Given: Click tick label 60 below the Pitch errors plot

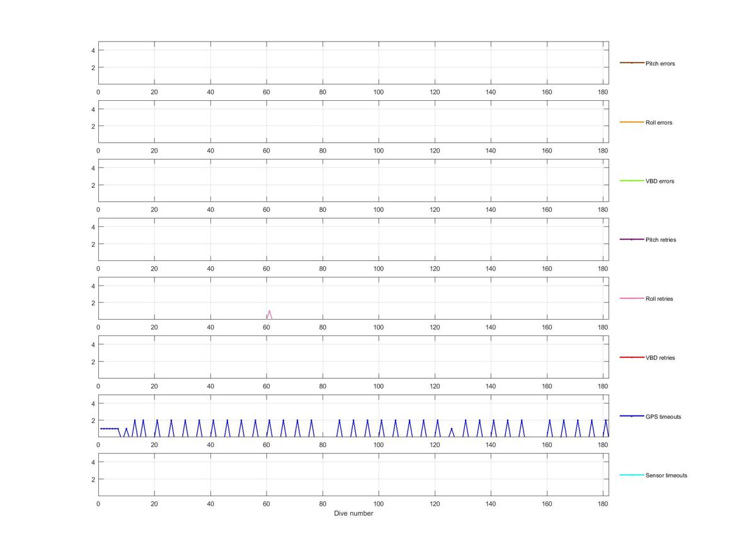Looking at the screenshot, I should [x=266, y=92].
